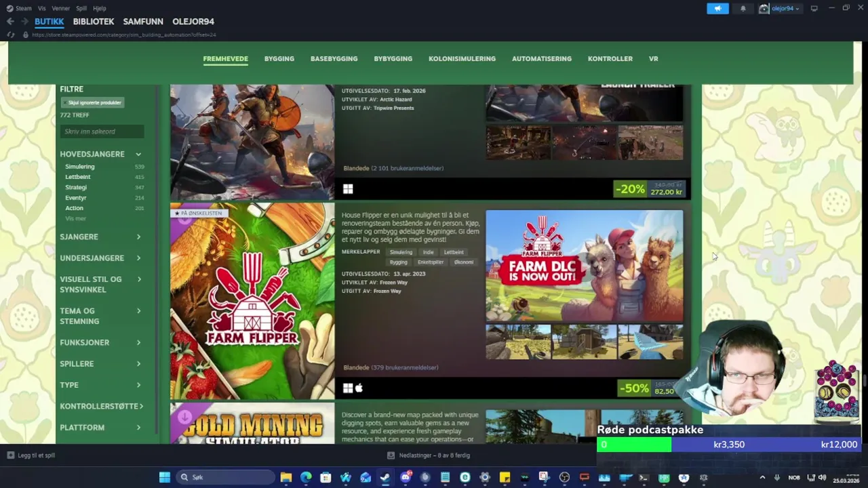Go to SAMFUNN section
Image resolution: width=868 pixels, height=488 pixels.
143,22
